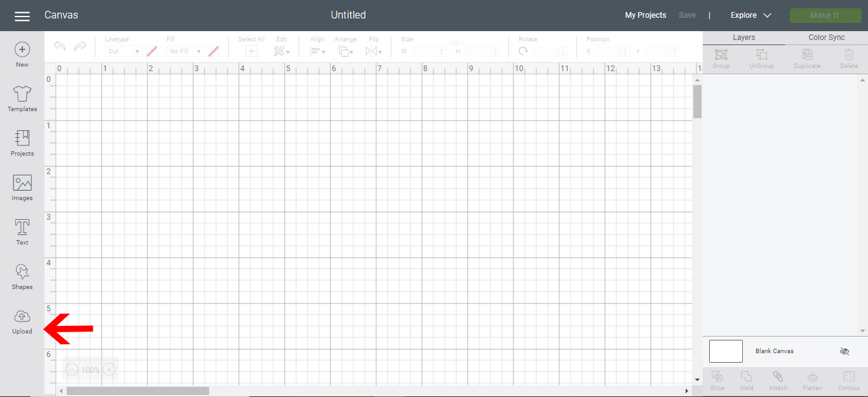This screenshot has width=868, height=397.
Task: Click the Untitled project title
Action: pos(348,15)
